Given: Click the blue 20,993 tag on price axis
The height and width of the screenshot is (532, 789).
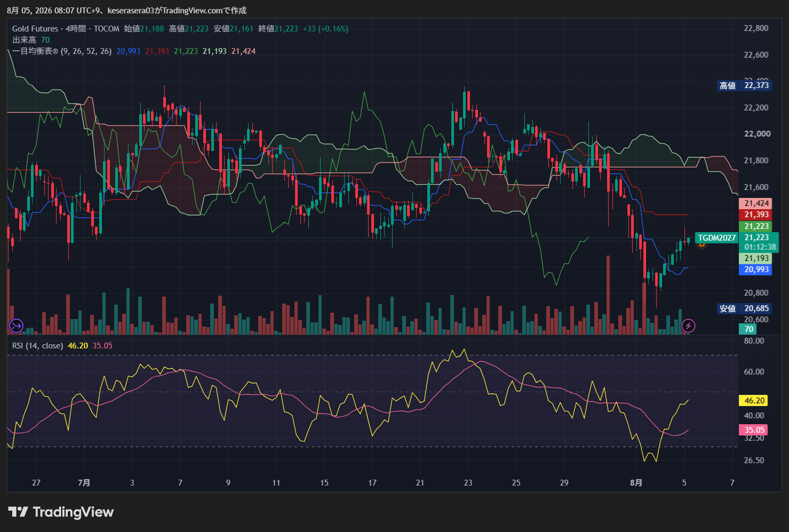Looking at the screenshot, I should 755,269.
